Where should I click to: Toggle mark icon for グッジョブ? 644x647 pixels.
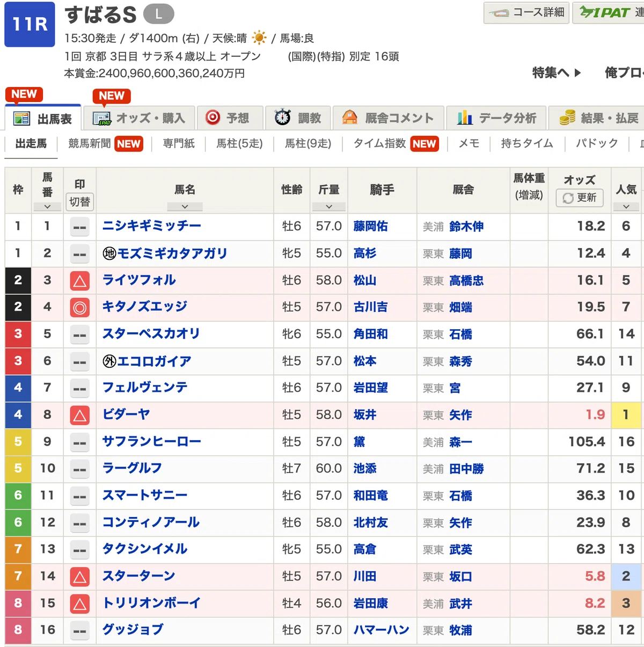(x=79, y=631)
